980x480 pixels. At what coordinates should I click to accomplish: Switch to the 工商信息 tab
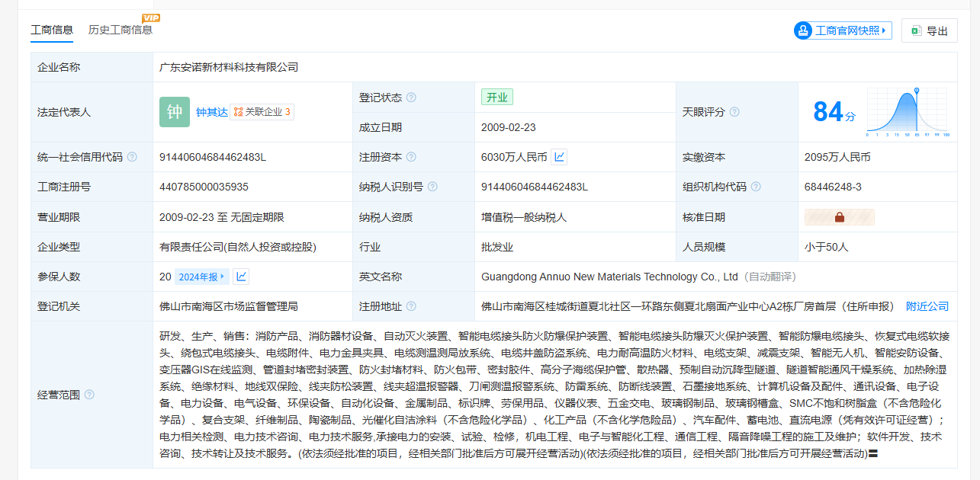(x=52, y=30)
